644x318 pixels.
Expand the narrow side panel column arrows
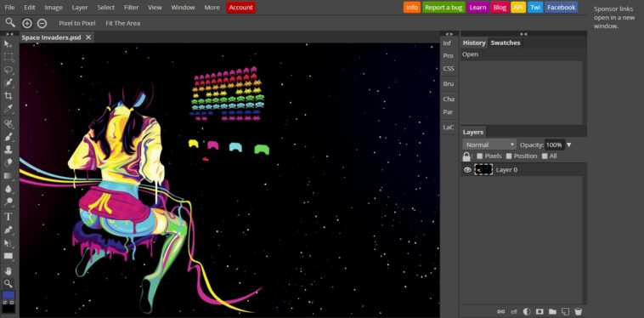coord(449,34)
